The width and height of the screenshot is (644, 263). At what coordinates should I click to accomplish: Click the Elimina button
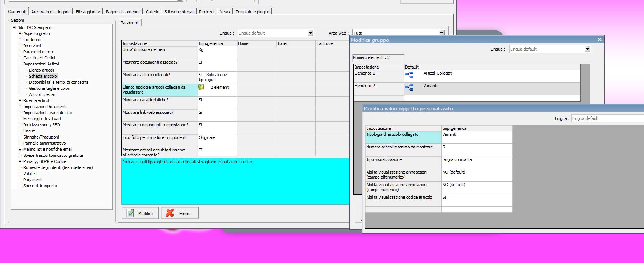180,213
